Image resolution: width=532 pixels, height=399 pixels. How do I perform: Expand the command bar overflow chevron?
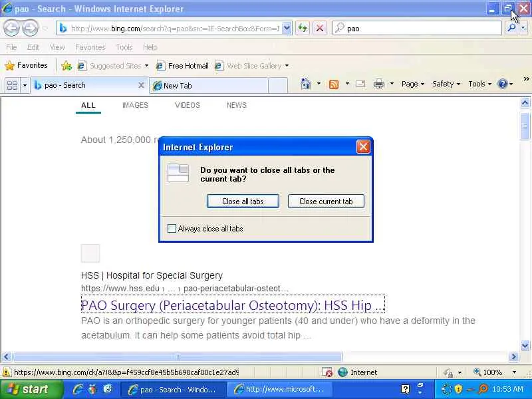pyautogui.click(x=526, y=78)
